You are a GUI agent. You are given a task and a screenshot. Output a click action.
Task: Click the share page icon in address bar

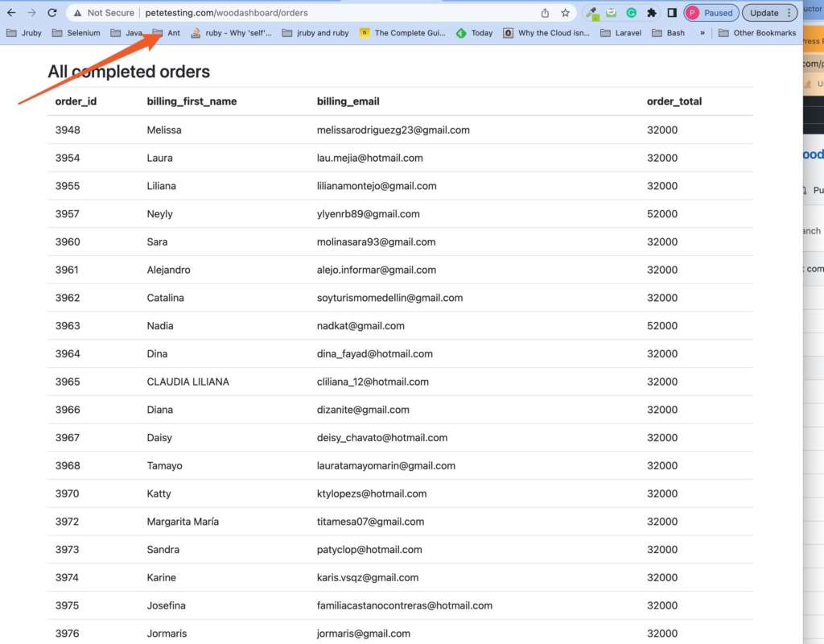[x=545, y=13]
